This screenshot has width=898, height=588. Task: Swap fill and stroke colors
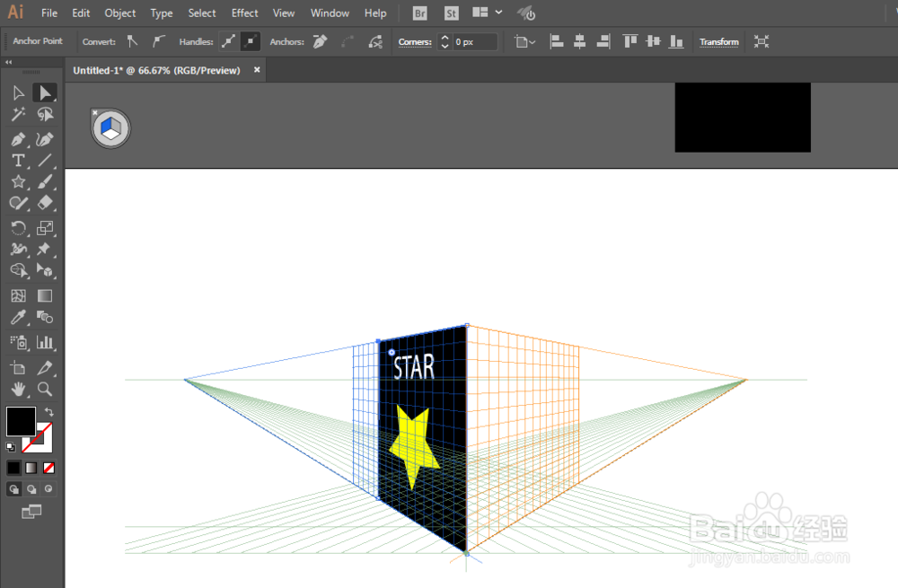pos(49,412)
